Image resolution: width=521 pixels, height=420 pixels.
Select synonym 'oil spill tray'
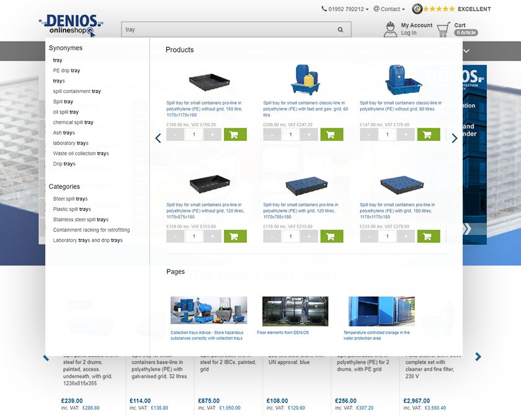click(66, 112)
